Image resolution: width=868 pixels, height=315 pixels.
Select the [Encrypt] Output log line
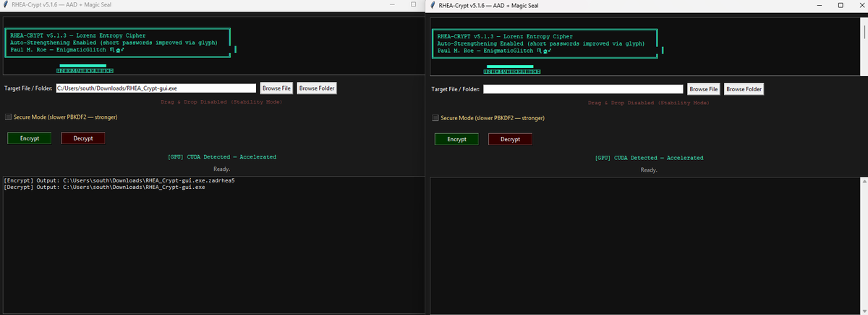tap(119, 180)
